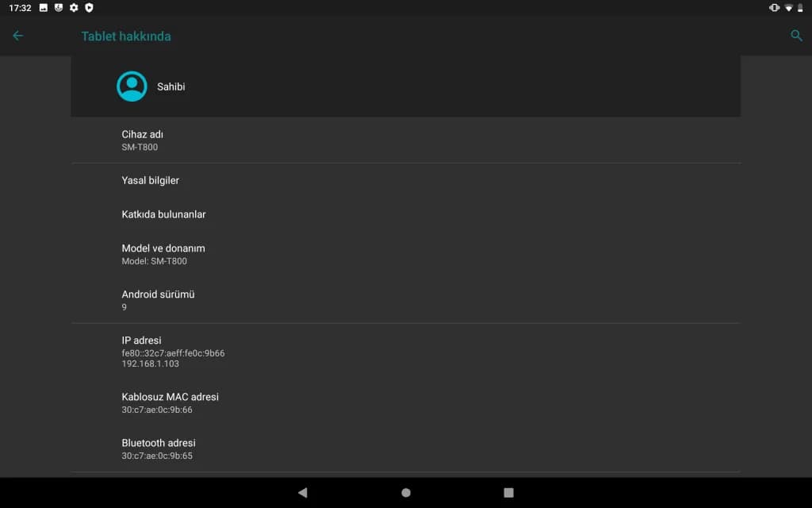Select the Bluetooth adresi row

pyautogui.click(x=406, y=449)
